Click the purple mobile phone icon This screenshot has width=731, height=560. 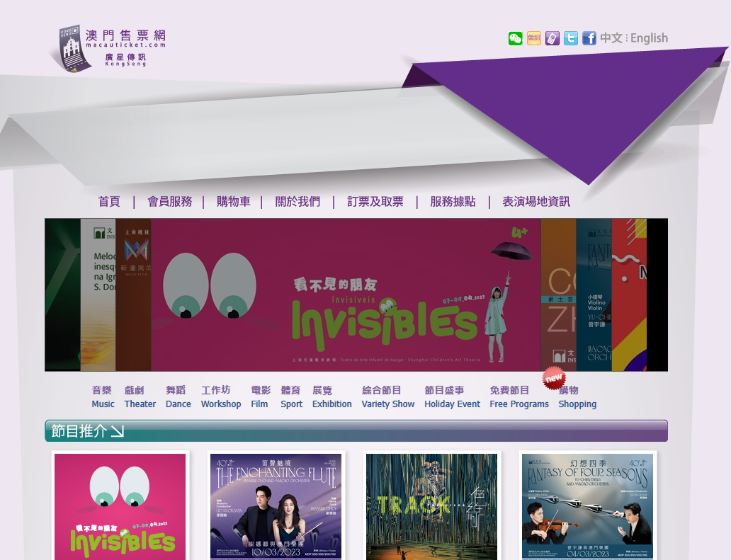552,38
